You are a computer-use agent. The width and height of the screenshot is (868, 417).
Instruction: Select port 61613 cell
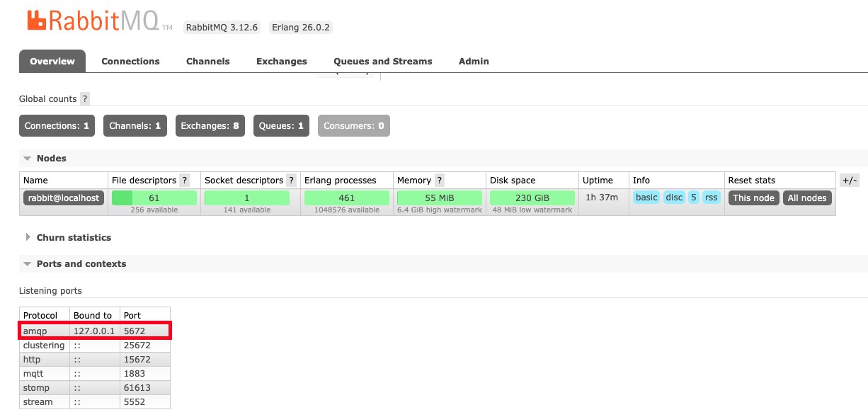(x=144, y=388)
